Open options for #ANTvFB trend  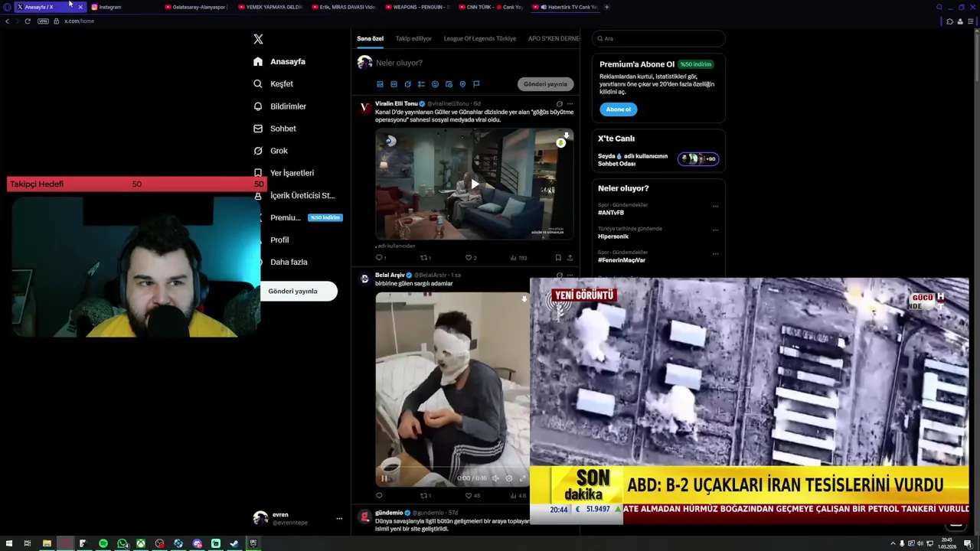[x=716, y=206]
